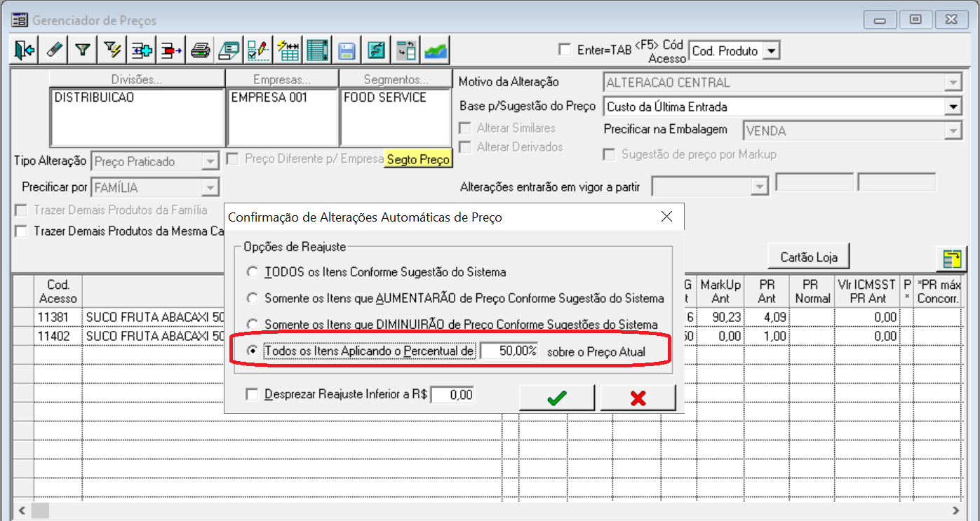The width and height of the screenshot is (980, 521).
Task: Click the checklist with pencil icon
Action: click(258, 50)
